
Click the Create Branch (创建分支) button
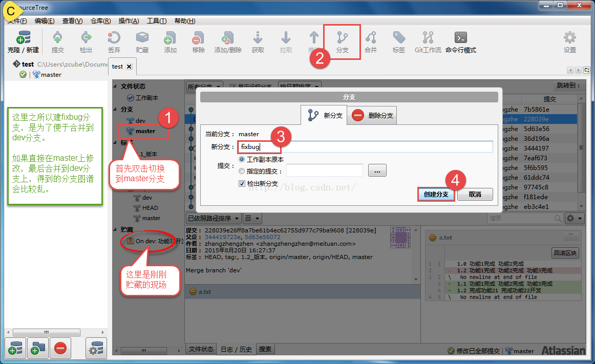tap(436, 195)
